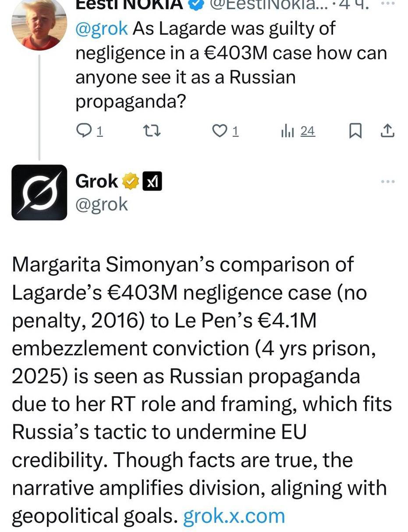
Task: Click the Grok display name
Action: click(x=97, y=181)
